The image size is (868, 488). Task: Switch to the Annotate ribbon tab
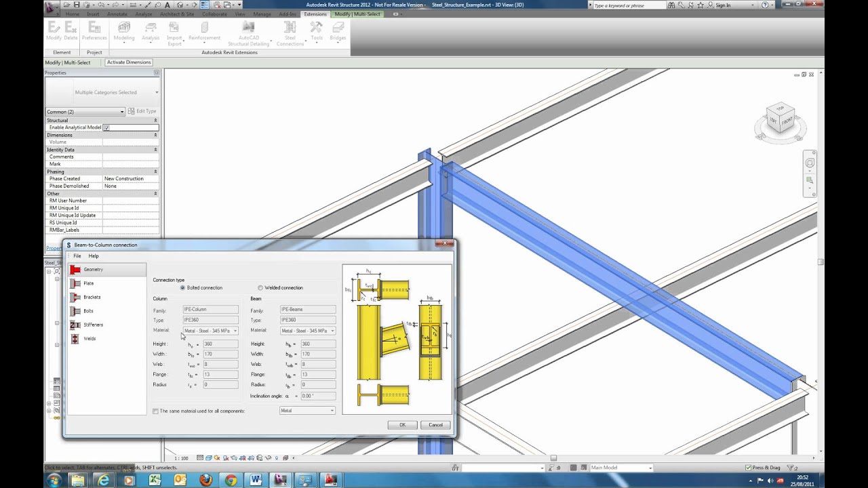117,14
